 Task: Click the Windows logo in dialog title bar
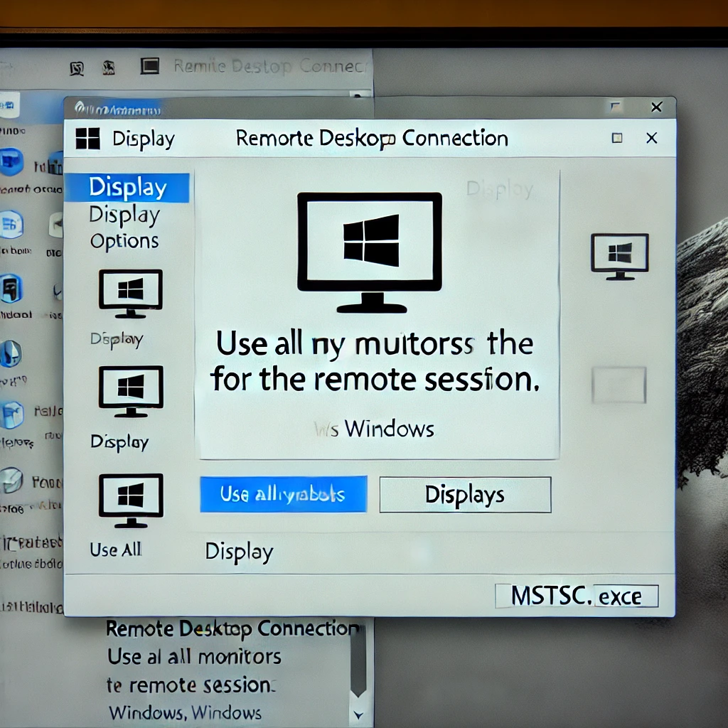click(87, 139)
